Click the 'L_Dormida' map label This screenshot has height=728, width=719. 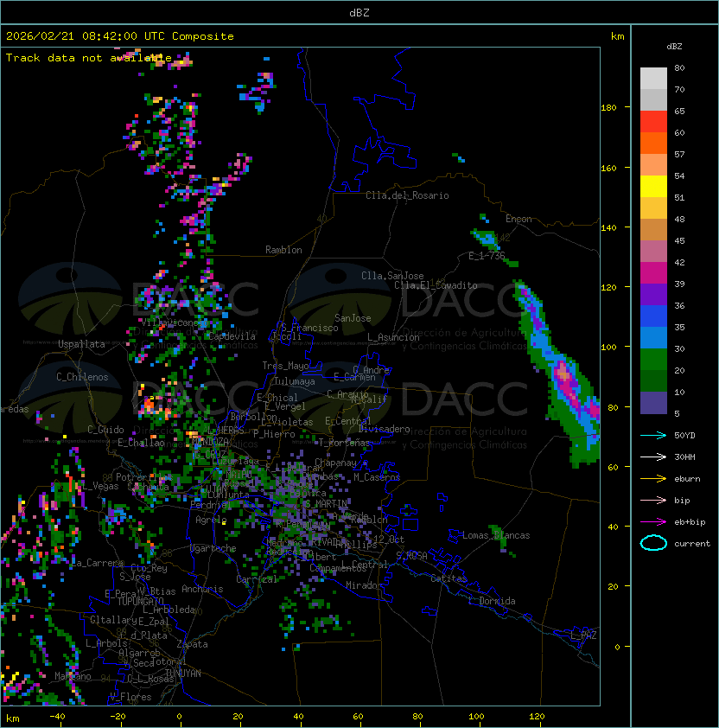tap(492, 601)
